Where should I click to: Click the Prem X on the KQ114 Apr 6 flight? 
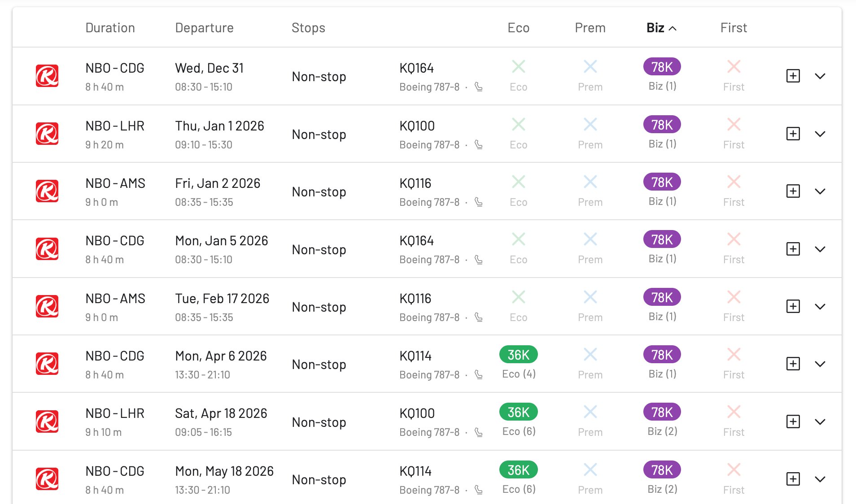click(x=590, y=354)
